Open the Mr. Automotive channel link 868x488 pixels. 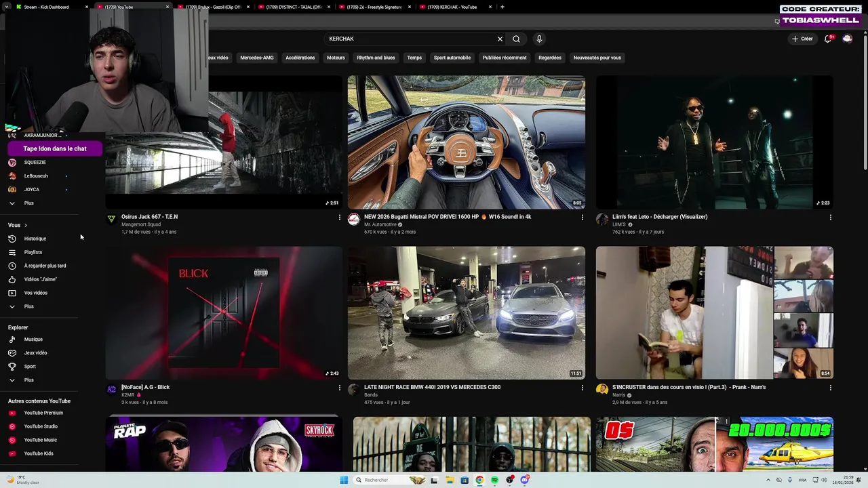point(380,224)
